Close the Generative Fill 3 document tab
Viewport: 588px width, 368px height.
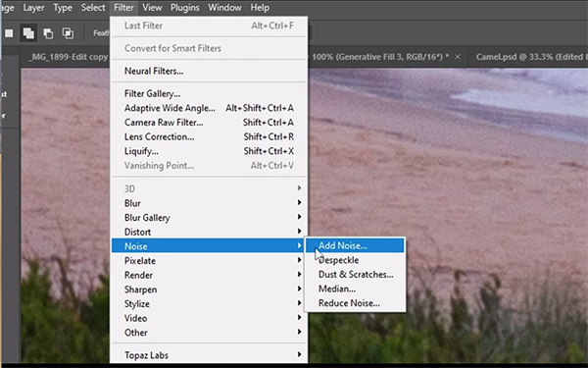[x=458, y=57]
